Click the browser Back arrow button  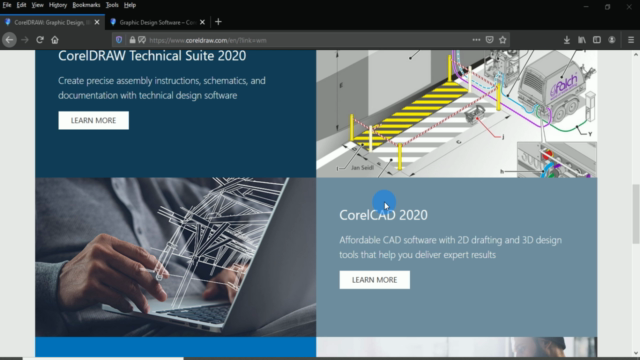(x=9, y=40)
